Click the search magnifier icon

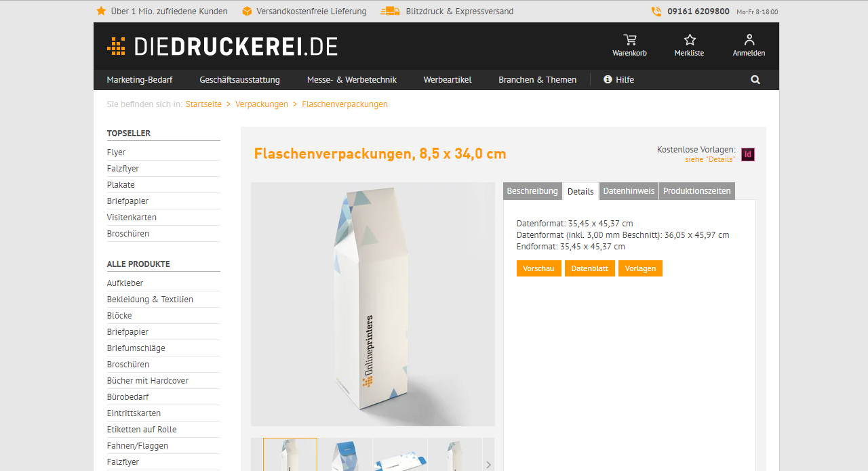(755, 80)
